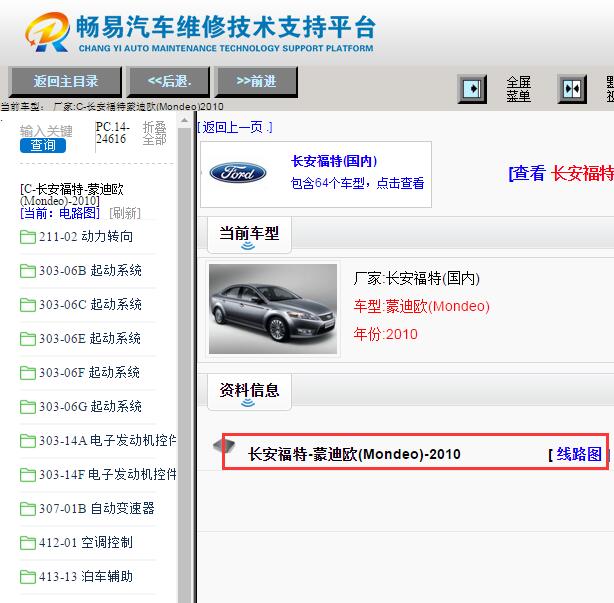Open the 长安福特(国内) brand link

pos(334,161)
